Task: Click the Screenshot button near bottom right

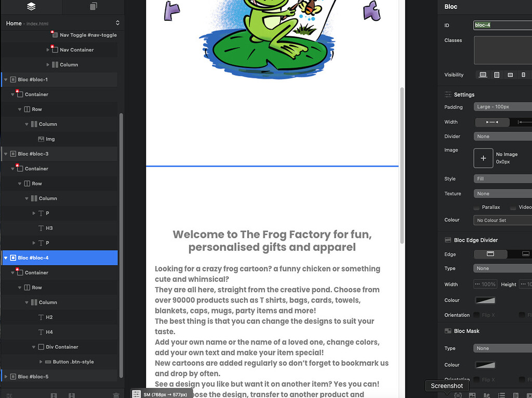Action: [447, 386]
